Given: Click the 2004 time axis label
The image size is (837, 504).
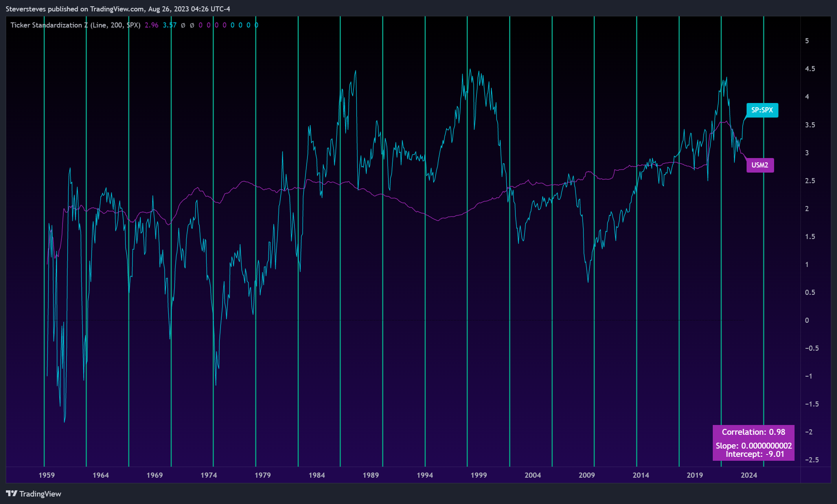Looking at the screenshot, I should click(x=533, y=475).
